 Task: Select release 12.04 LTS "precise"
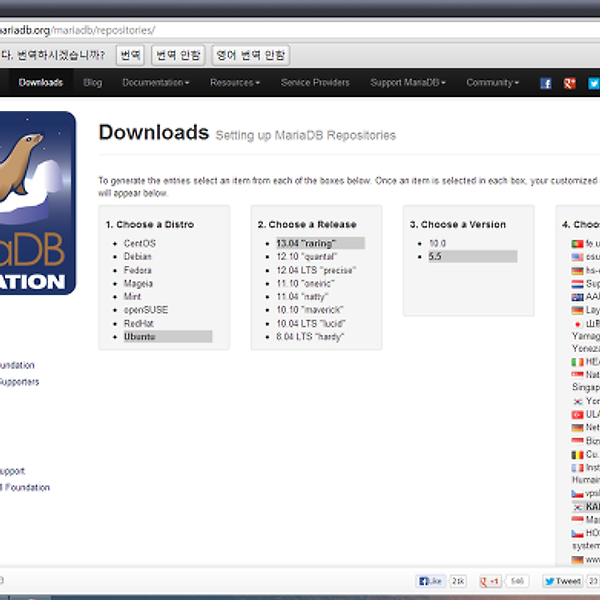(x=316, y=270)
